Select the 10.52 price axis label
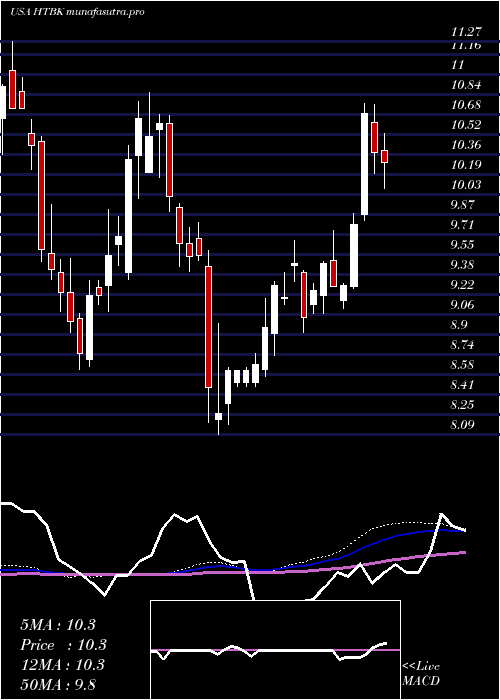 tap(467, 125)
